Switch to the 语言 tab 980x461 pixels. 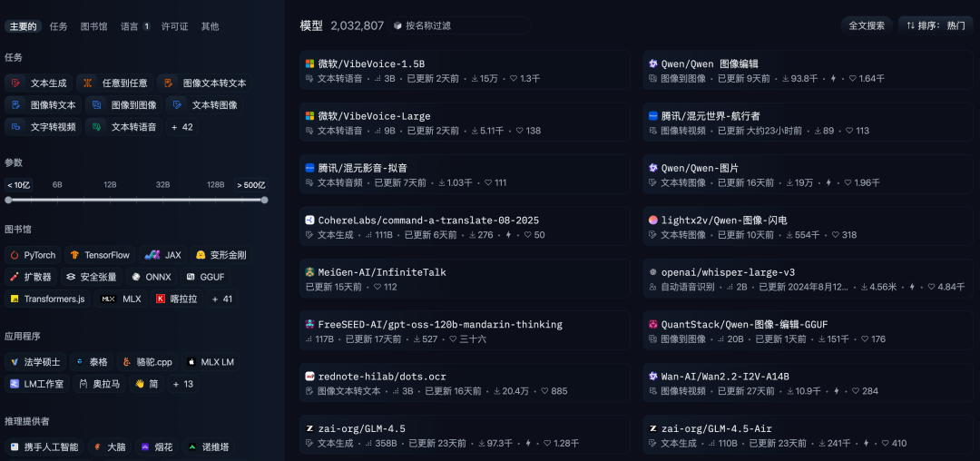pyautogui.click(x=135, y=26)
